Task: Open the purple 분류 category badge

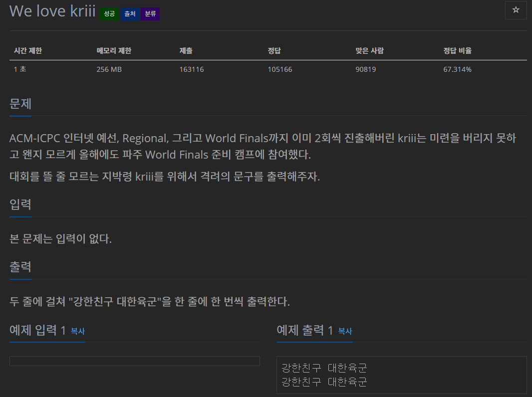Action: pyautogui.click(x=150, y=14)
